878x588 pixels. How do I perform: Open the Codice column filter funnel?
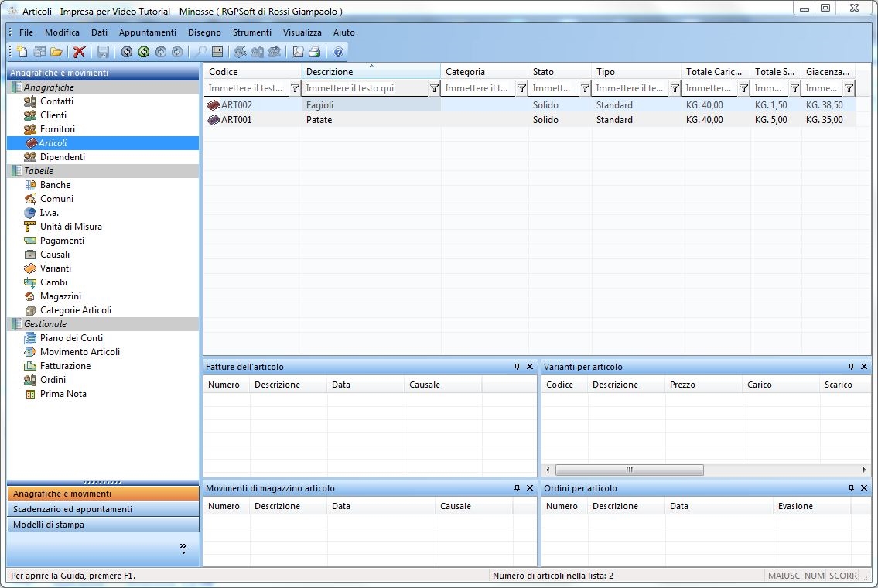[x=295, y=88]
